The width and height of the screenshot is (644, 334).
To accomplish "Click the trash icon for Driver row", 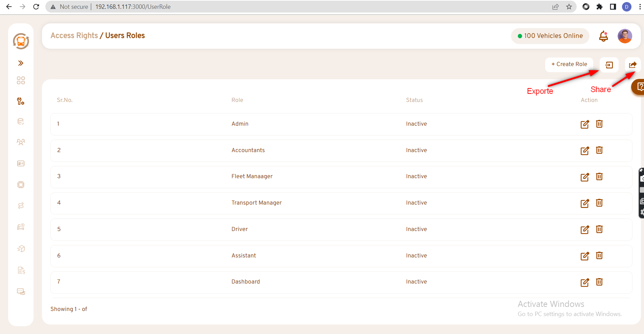I will click(599, 229).
